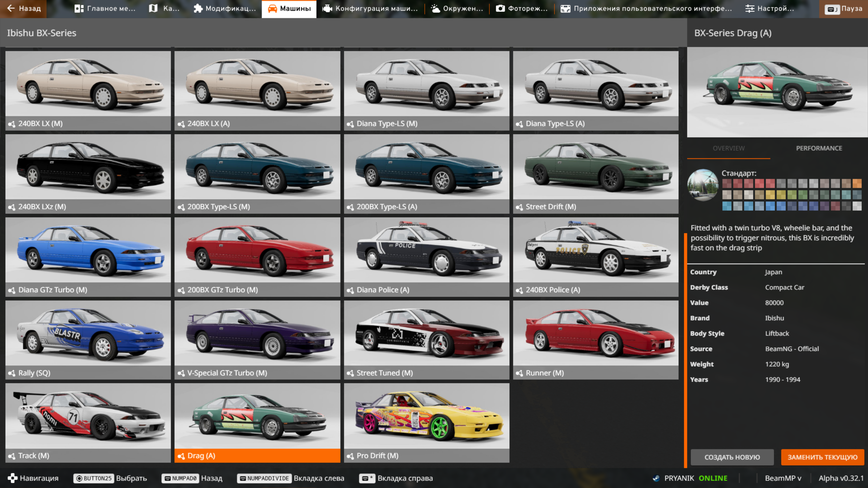The width and height of the screenshot is (868, 488).
Task: Switch to the PERFORMANCE tab
Action: (819, 148)
